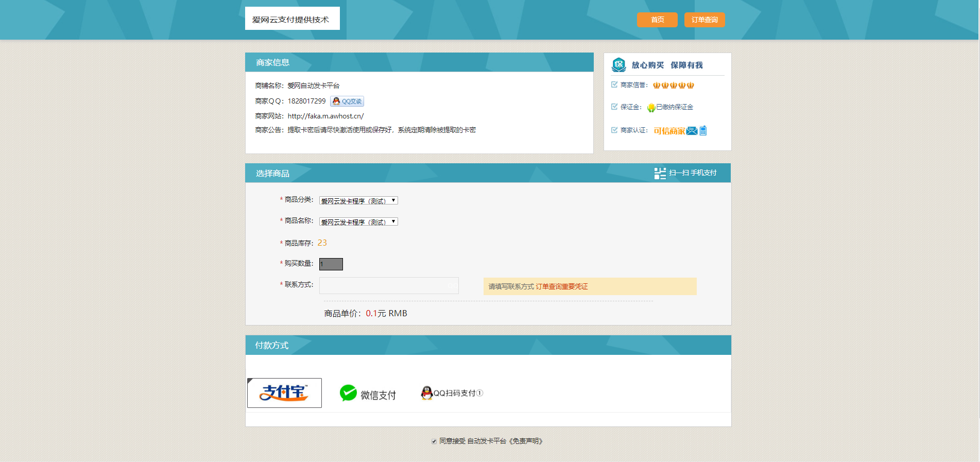Open the 免责声明 disclaimer link

(526, 441)
